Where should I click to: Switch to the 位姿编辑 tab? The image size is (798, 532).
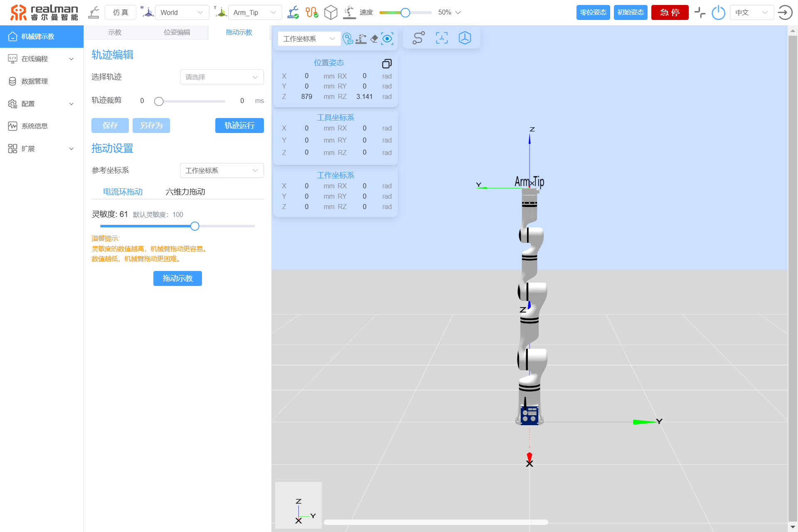pyautogui.click(x=177, y=32)
